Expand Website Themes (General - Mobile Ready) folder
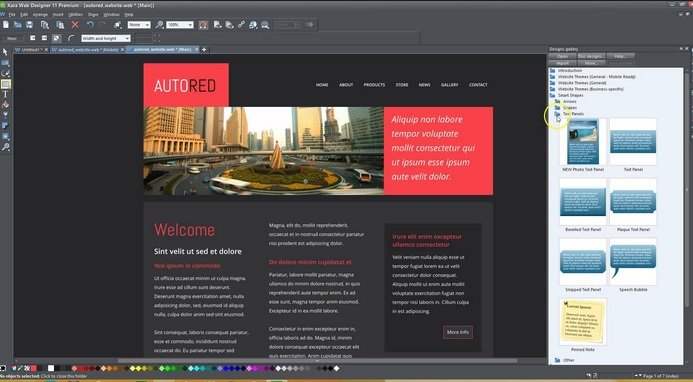693x382 pixels. 552,76
